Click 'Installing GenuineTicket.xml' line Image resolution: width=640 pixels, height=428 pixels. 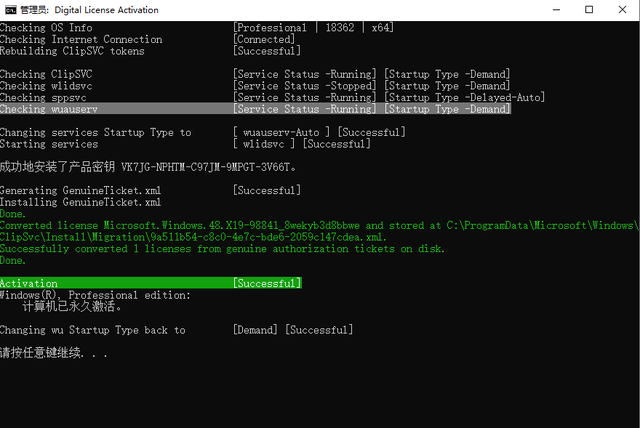click(80, 202)
